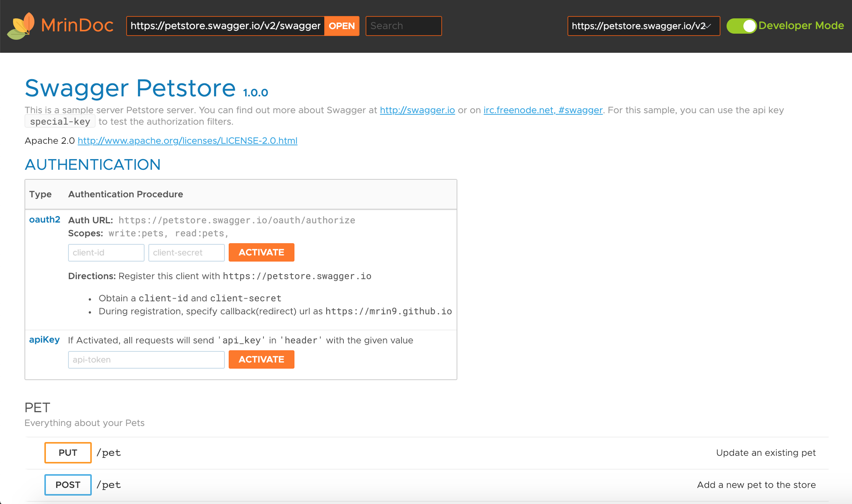The image size is (852, 504).
Task: Click the client-secret input field
Action: [x=186, y=253]
